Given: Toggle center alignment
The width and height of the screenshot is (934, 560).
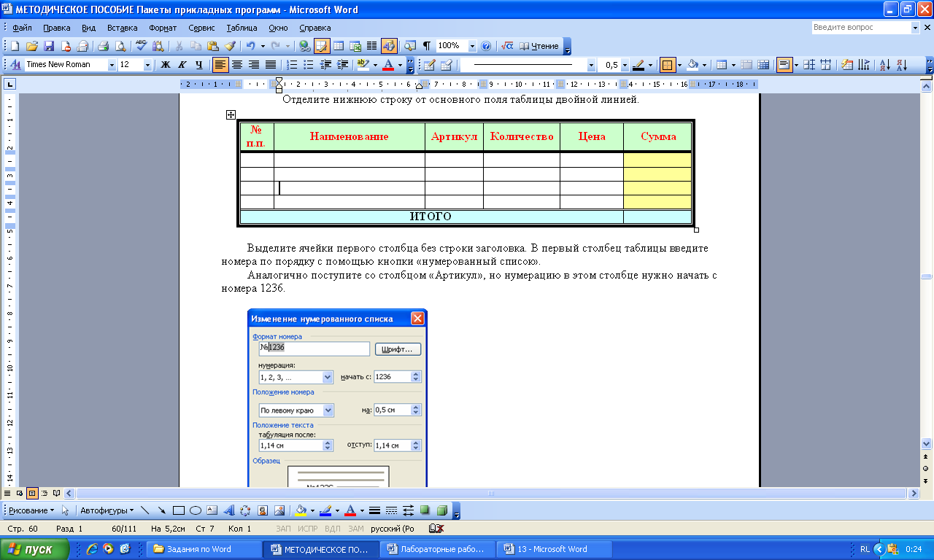Looking at the screenshot, I should pyautogui.click(x=237, y=65).
